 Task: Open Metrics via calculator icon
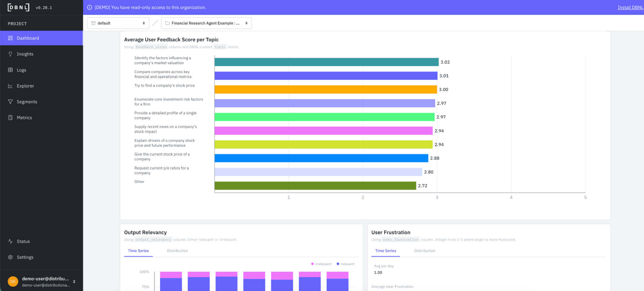coord(10,118)
